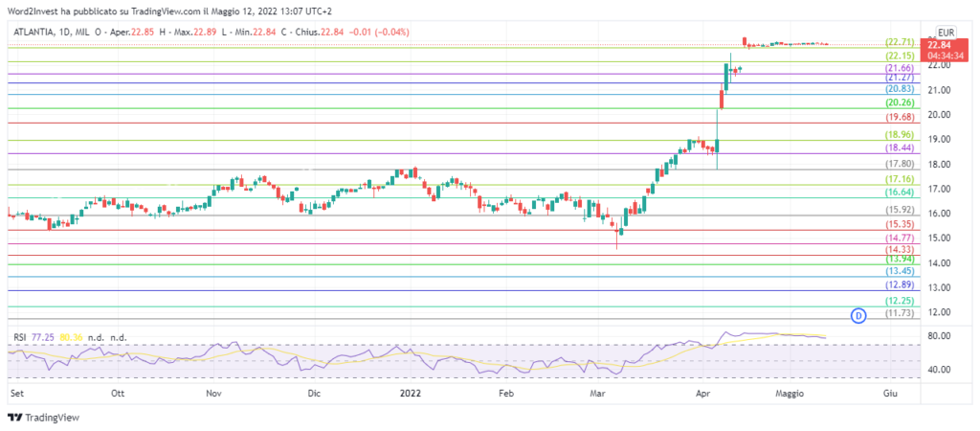The width and height of the screenshot is (980, 431).
Task: Click the blue dividend D marker
Action: (858, 314)
